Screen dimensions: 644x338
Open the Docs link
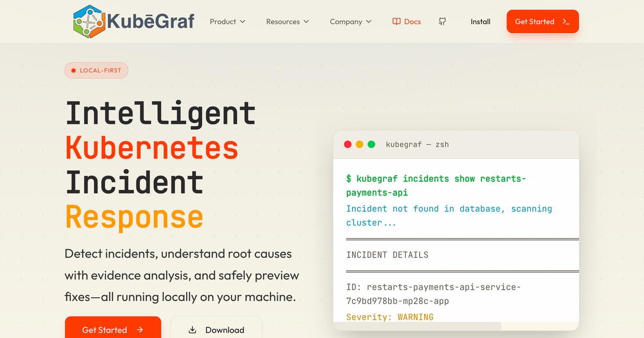406,21
